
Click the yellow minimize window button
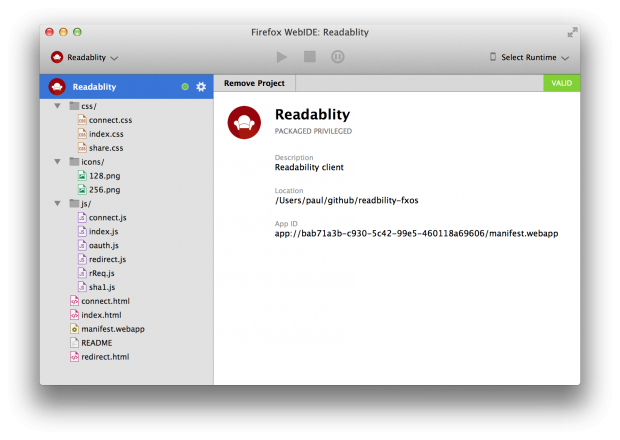coord(63,32)
